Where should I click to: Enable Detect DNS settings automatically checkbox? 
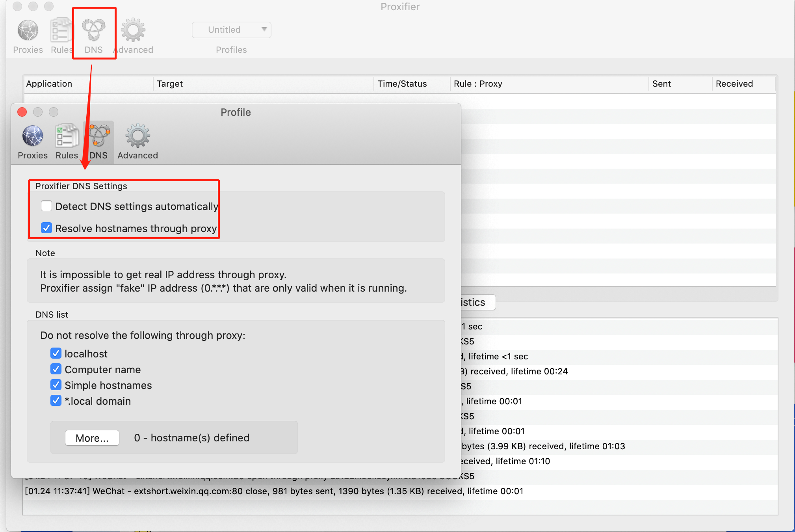(46, 206)
